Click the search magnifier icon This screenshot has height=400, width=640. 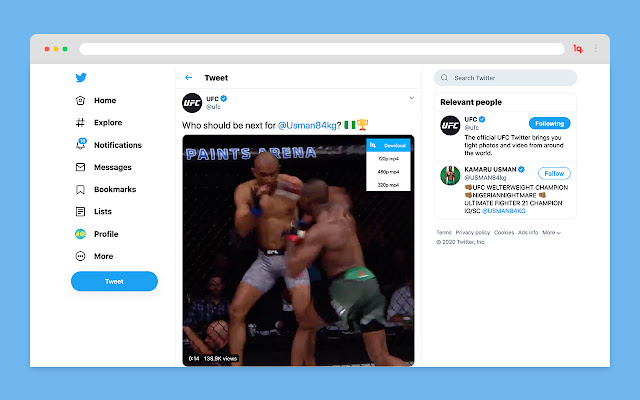(444, 78)
